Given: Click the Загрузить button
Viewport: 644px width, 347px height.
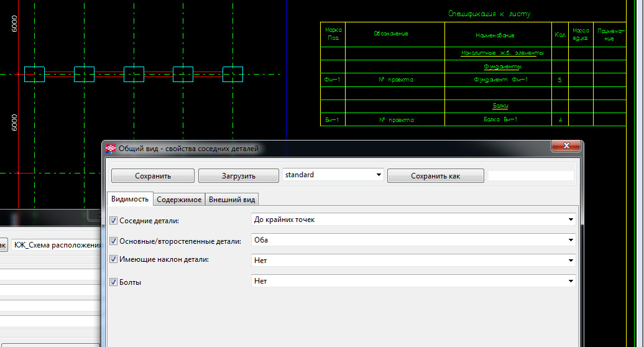Looking at the screenshot, I should click(239, 176).
